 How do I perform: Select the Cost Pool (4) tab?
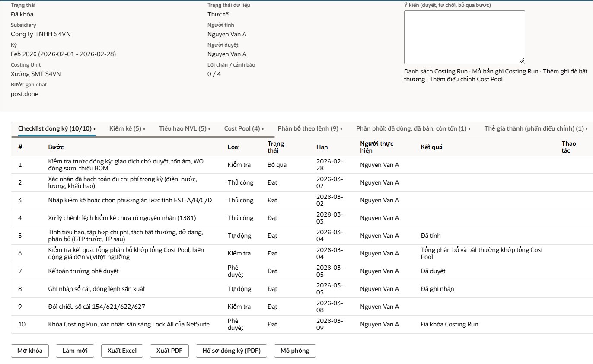tap(244, 128)
